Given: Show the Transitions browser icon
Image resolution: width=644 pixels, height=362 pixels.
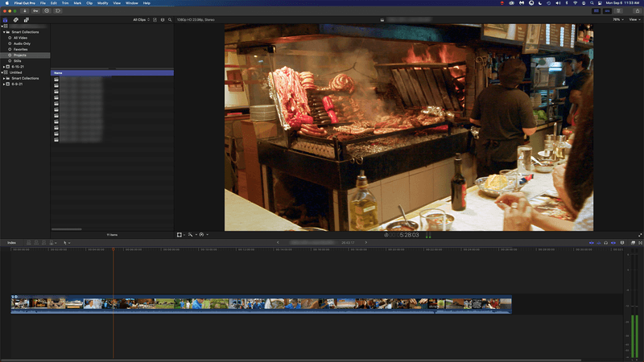Looking at the screenshot, I should coord(640,243).
